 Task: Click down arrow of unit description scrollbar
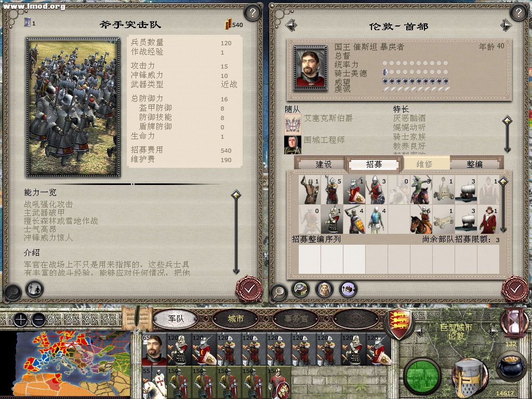(236, 270)
